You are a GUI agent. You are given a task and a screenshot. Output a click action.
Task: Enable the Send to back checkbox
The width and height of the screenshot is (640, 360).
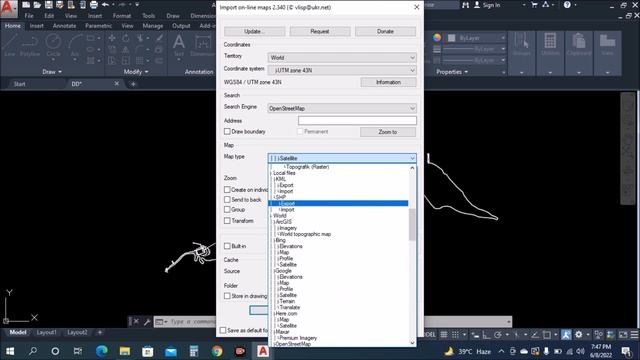[x=227, y=200]
